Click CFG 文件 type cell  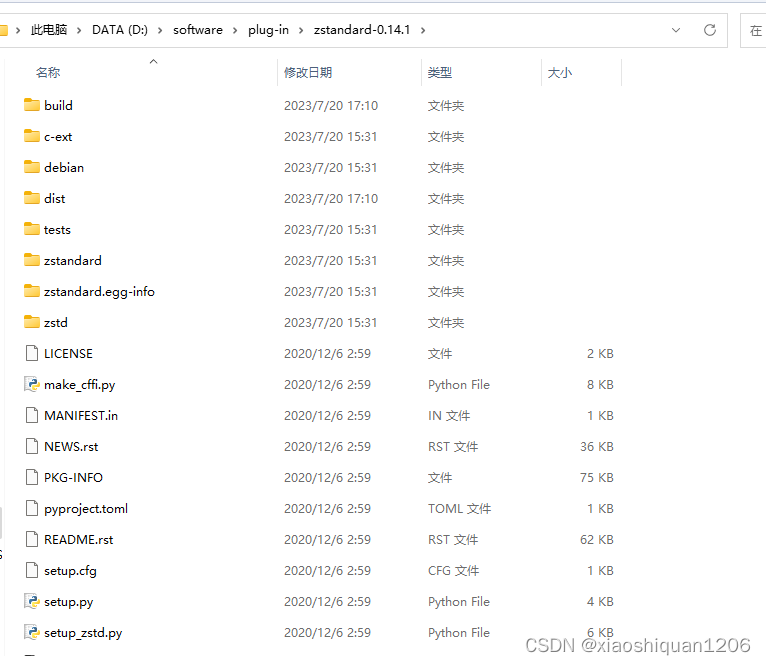coord(453,571)
